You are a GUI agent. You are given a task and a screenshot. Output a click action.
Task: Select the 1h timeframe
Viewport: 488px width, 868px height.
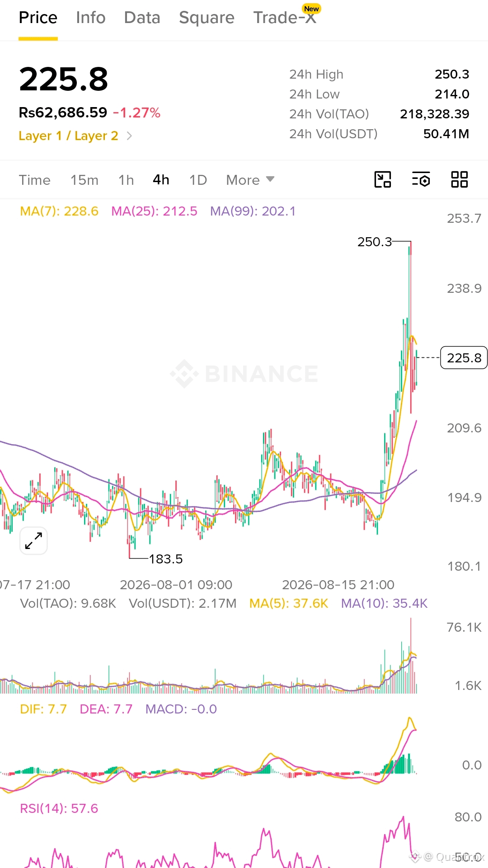pyautogui.click(x=126, y=180)
